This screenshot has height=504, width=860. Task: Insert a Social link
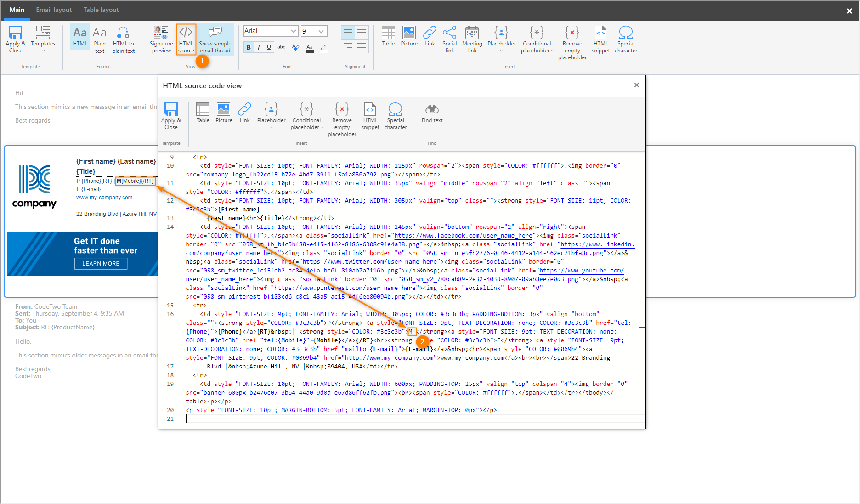click(449, 39)
